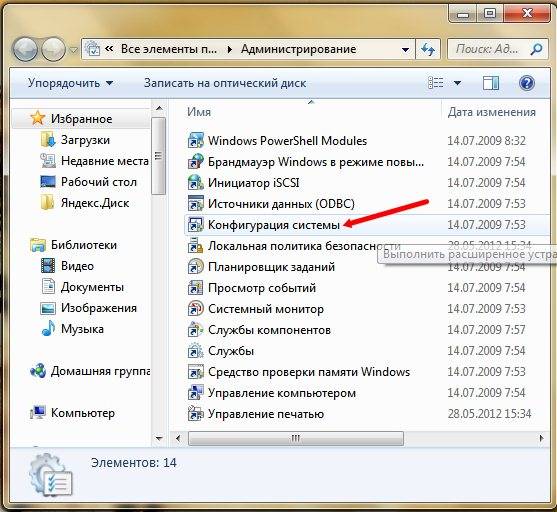Click the Управление компьютером icon
Viewport: 557px width, 512px height.
[x=195, y=393]
